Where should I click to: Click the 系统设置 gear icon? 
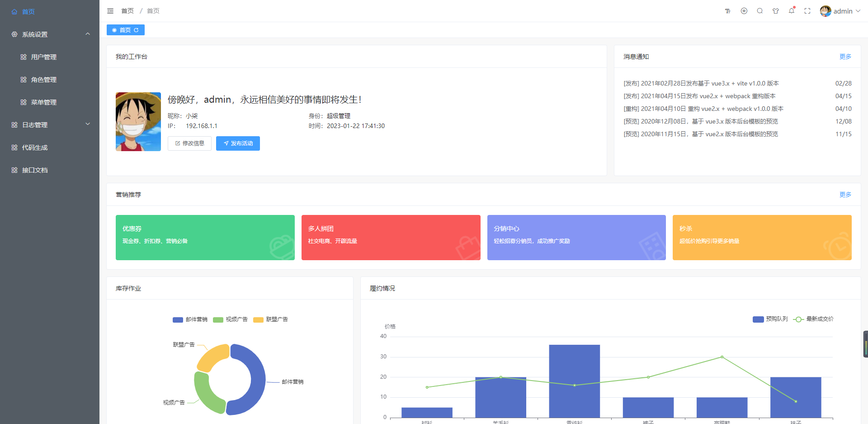pos(14,34)
